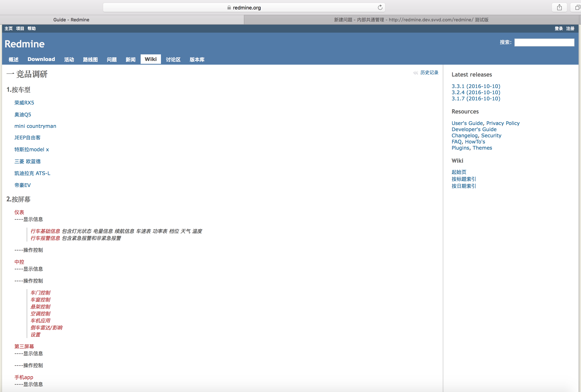Open the Themes link
581x392 pixels.
[x=482, y=148]
